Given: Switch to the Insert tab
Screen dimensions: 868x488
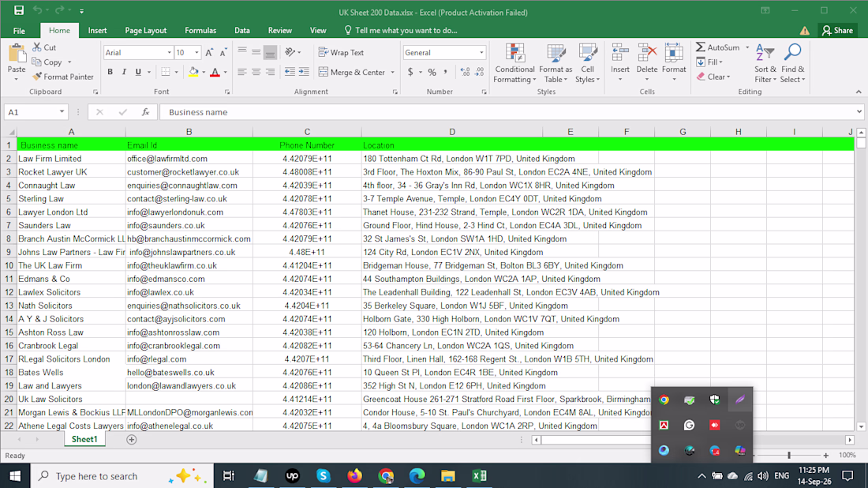Looking at the screenshot, I should [x=97, y=31].
